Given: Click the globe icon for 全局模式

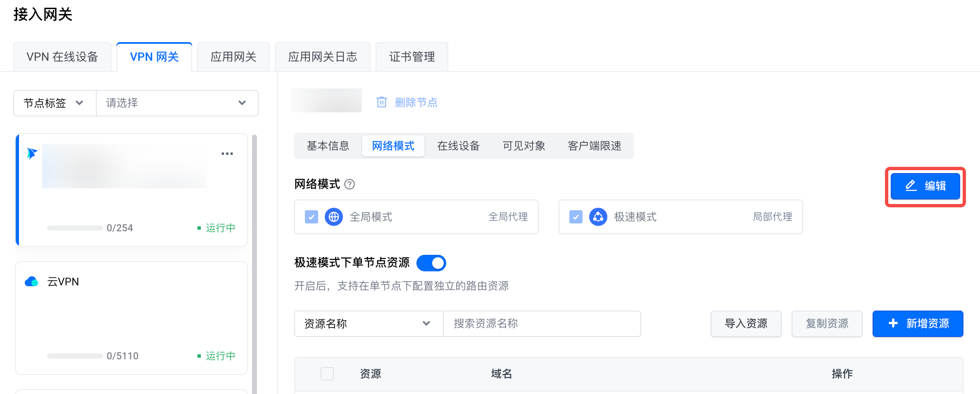Looking at the screenshot, I should [x=334, y=217].
